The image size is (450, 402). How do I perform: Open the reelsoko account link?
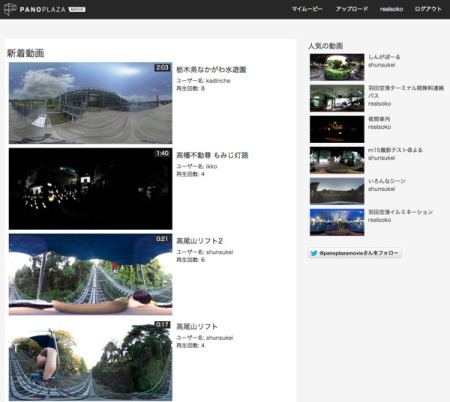click(391, 9)
